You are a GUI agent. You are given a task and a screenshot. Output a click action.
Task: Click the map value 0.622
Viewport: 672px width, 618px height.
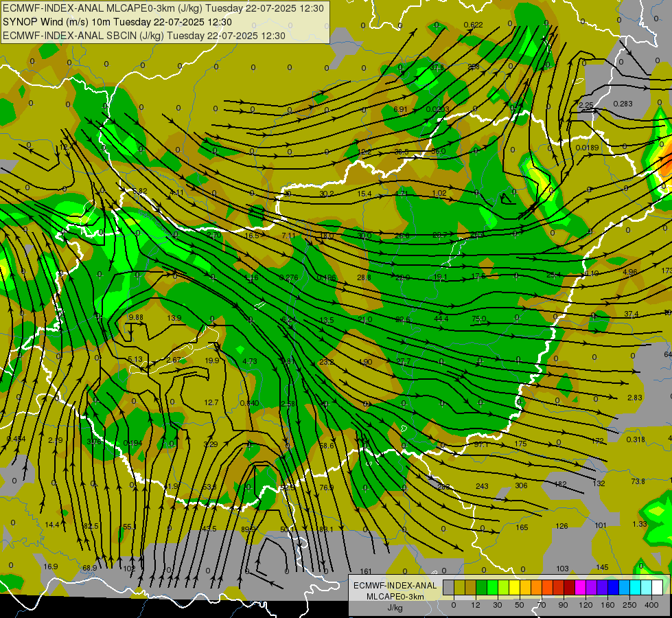coord(473,25)
